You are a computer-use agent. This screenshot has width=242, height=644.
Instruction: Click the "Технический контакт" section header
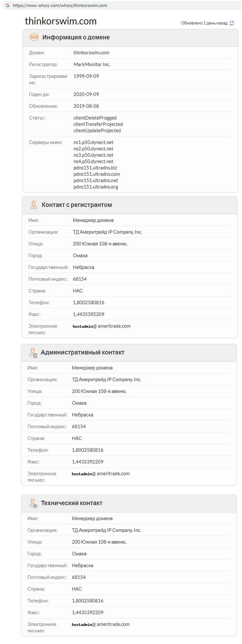tap(72, 503)
